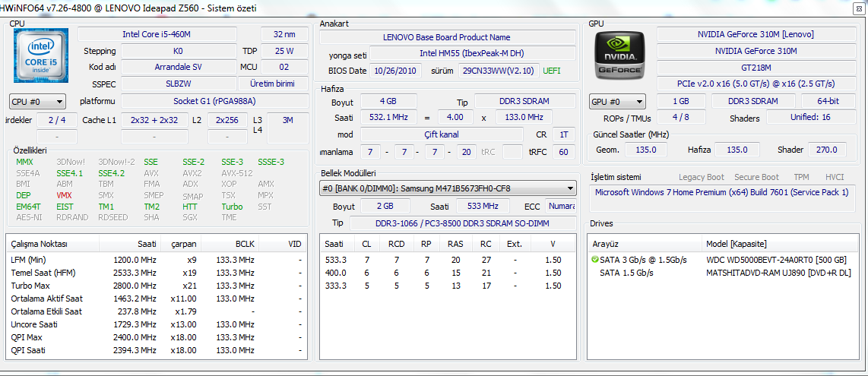This screenshot has width=868, height=376.
Task: Select the 533.3 memory timing row
Action: click(x=448, y=259)
